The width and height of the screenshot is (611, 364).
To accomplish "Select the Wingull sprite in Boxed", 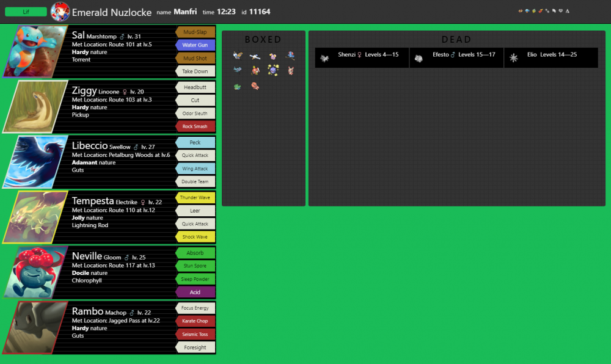I will [255, 57].
